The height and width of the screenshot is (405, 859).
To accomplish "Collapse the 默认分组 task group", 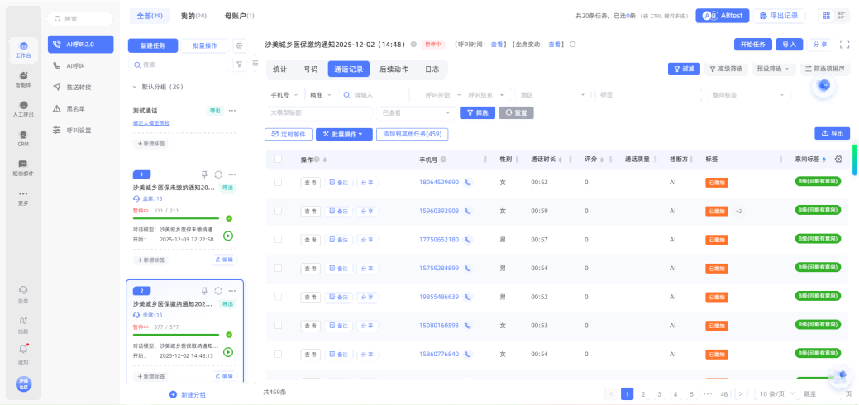I will [x=135, y=87].
